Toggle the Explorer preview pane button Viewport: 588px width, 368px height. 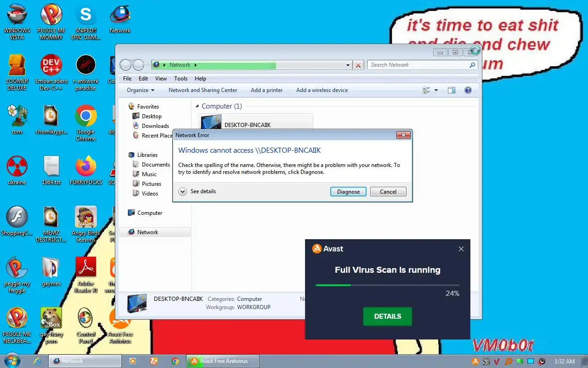coord(452,90)
